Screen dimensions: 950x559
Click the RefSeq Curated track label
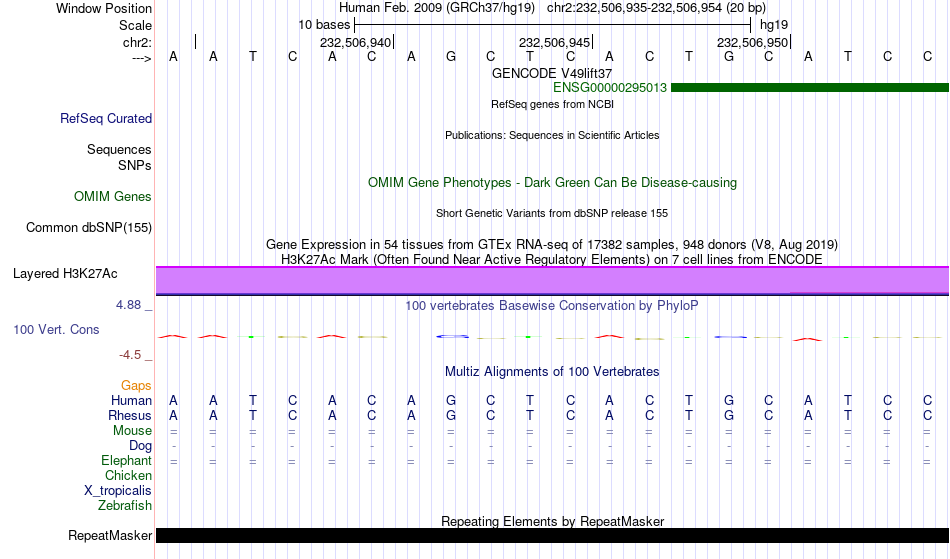pos(105,119)
